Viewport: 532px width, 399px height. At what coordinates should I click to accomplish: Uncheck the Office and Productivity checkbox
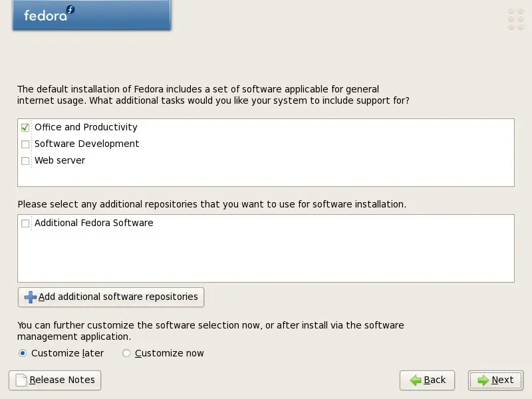coord(25,128)
